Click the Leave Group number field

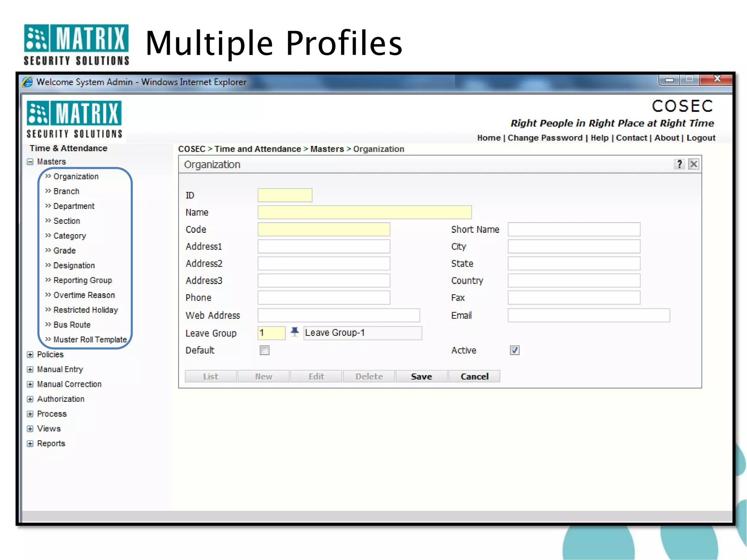(x=271, y=333)
